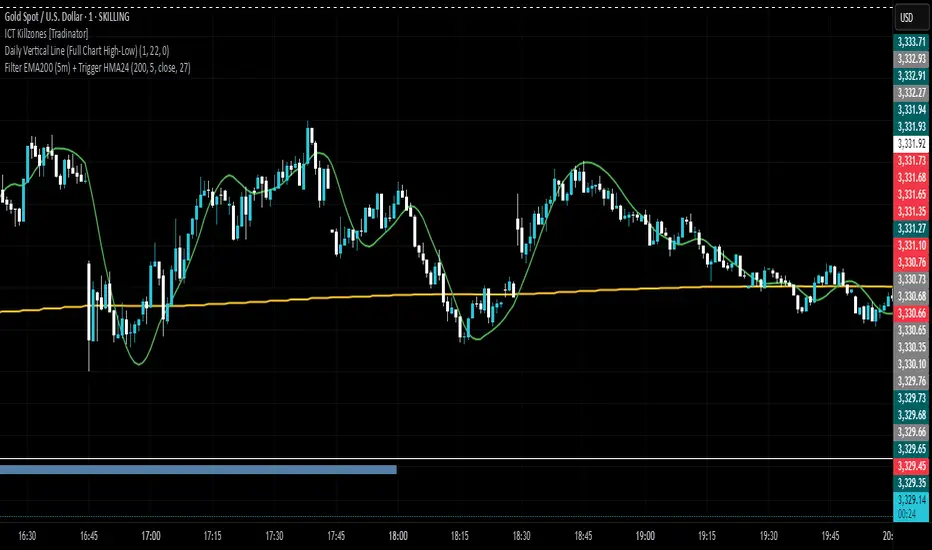Click the current price 3,329.14 countdown label

pyautogui.click(x=911, y=507)
